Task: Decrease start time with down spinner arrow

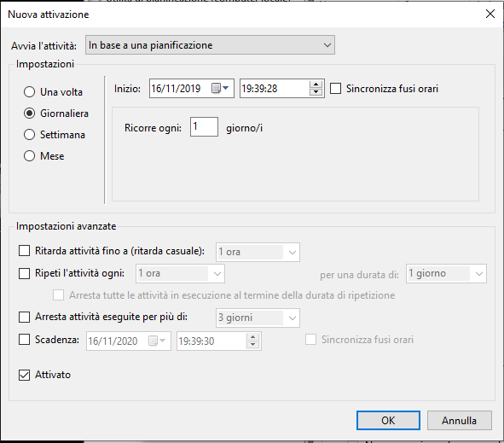Action: point(316,92)
